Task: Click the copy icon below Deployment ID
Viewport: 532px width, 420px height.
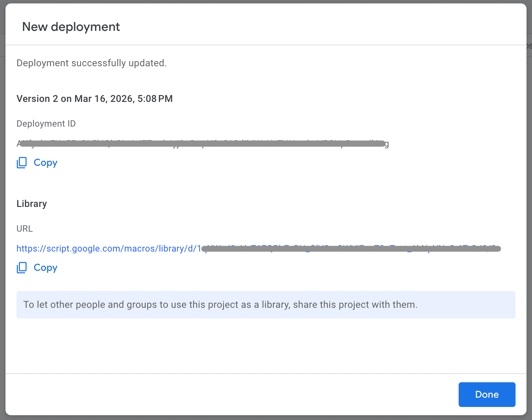Action: tap(22, 163)
